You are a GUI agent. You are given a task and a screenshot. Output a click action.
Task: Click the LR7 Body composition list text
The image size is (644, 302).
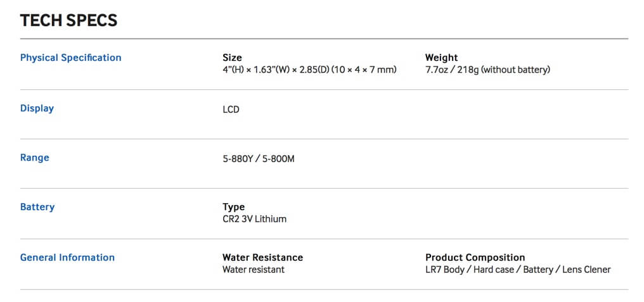[x=518, y=270]
